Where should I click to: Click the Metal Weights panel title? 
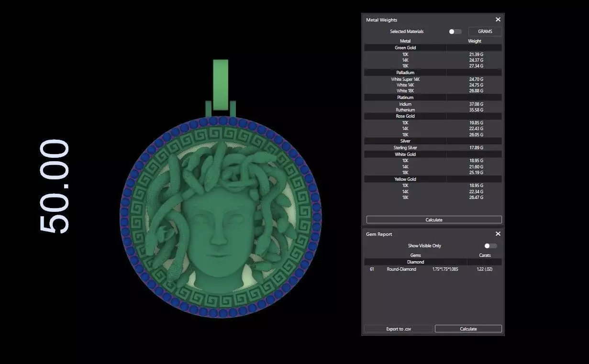382,20
